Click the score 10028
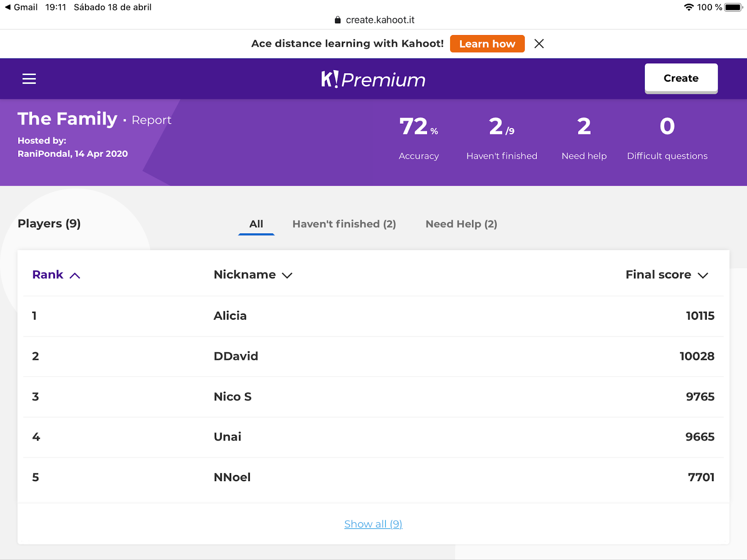Viewport: 747px width, 560px height. pos(697,357)
